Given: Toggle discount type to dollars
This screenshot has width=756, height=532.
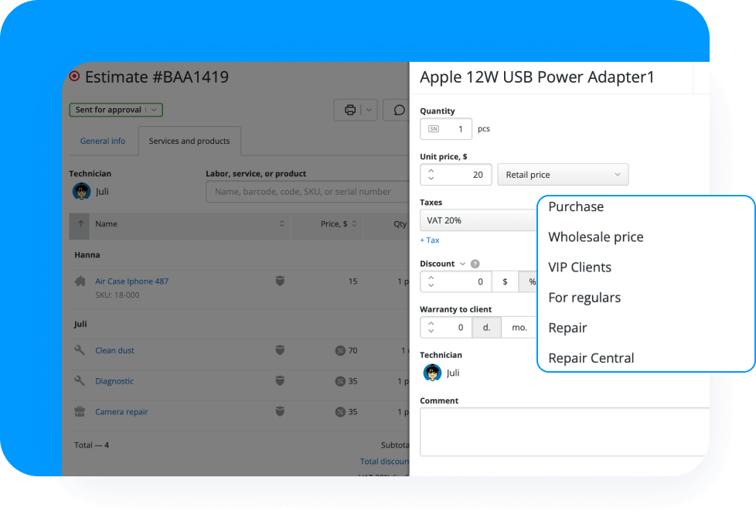Looking at the screenshot, I should point(506,281).
